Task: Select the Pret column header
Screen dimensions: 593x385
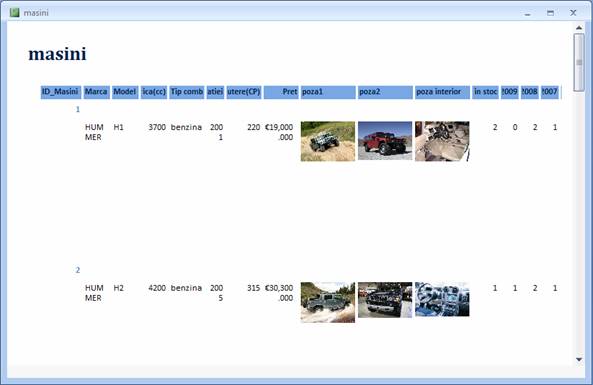Action: (x=281, y=92)
